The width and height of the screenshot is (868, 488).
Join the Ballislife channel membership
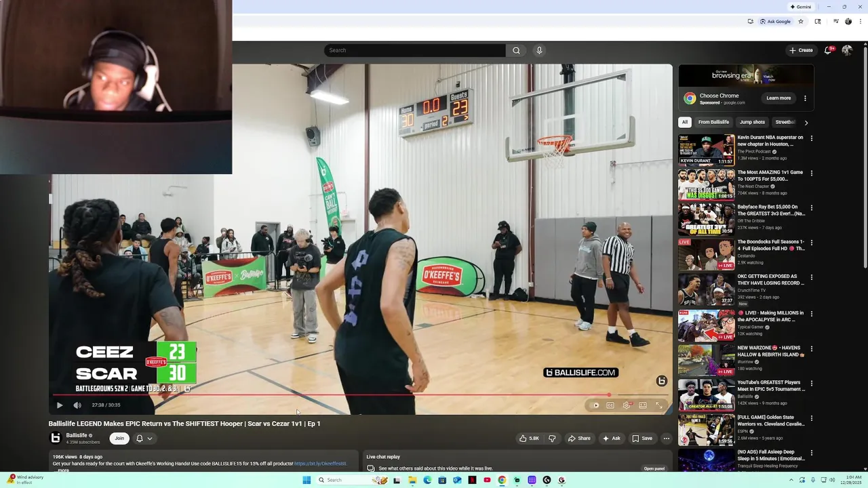coord(119,439)
